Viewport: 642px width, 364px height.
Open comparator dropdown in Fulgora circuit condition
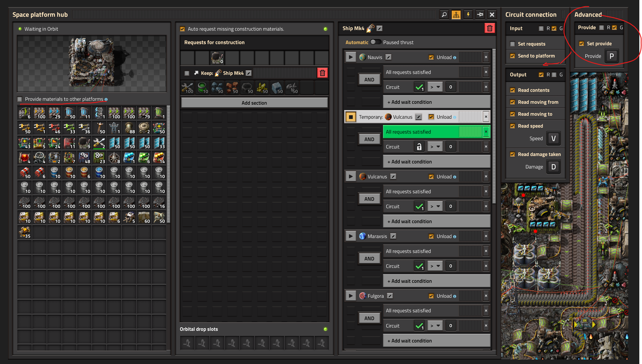point(435,326)
